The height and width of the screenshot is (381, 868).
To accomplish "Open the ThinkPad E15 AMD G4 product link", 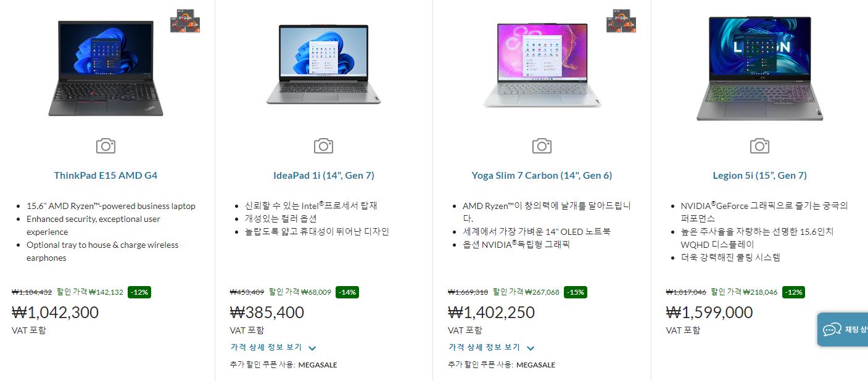I will [x=105, y=176].
